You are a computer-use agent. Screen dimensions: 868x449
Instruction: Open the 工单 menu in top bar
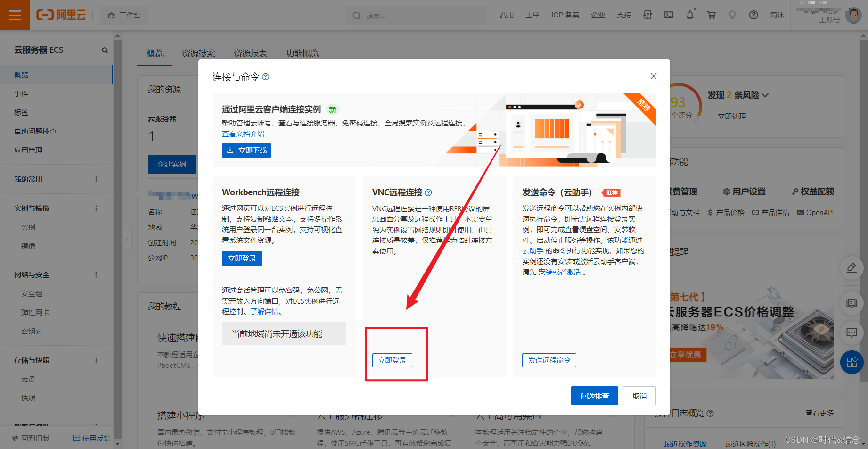point(532,15)
